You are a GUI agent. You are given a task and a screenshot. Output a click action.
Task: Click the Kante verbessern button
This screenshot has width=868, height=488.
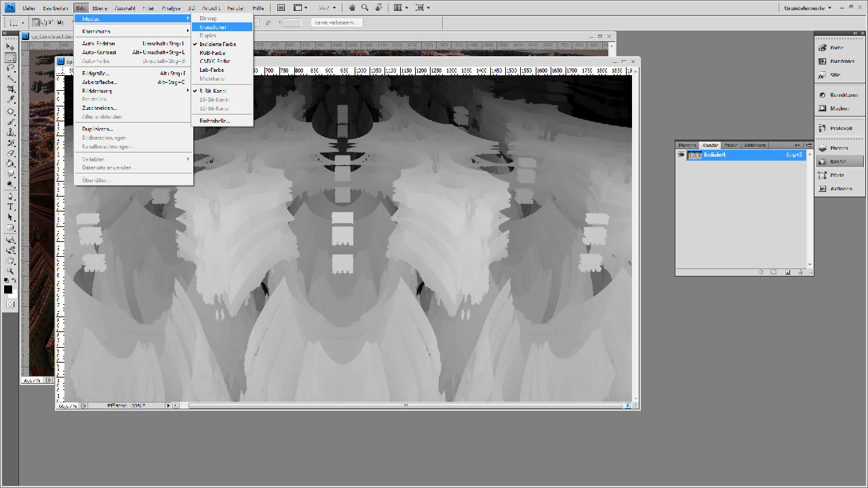(x=336, y=22)
